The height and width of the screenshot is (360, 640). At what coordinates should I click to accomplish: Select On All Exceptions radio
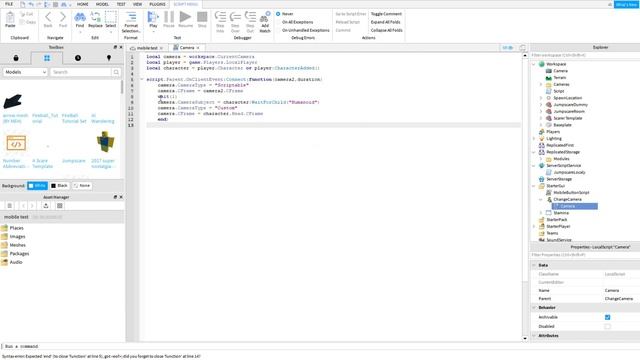coord(278,22)
